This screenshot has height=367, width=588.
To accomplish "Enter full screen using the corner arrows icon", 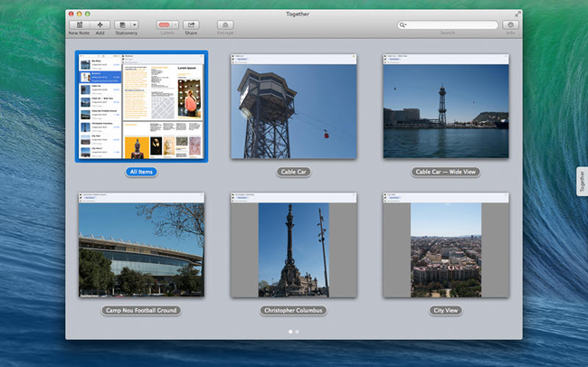I will pos(517,14).
